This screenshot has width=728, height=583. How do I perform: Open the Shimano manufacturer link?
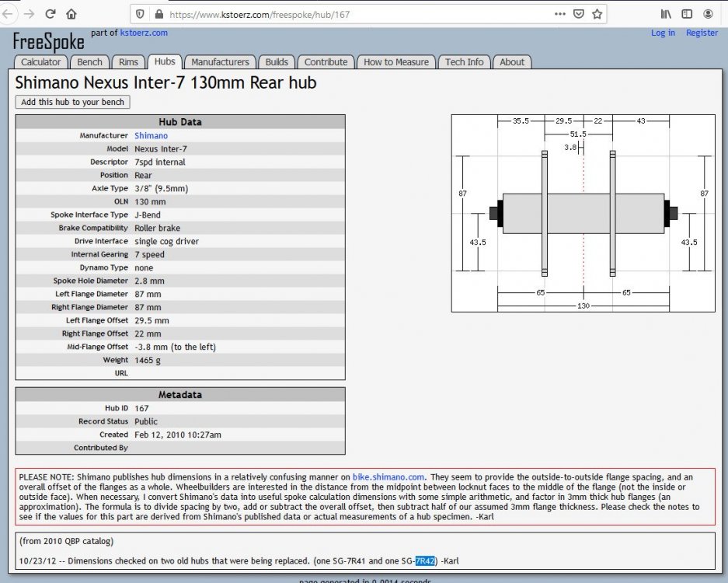(151, 136)
